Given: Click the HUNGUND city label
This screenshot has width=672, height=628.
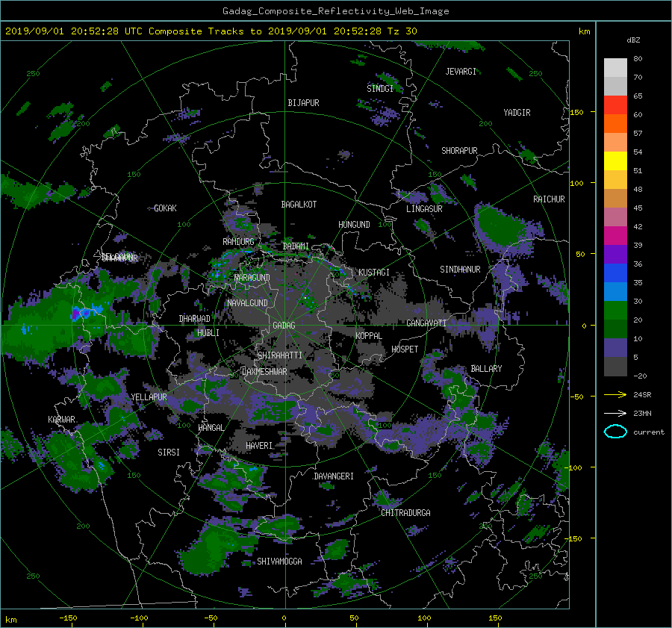Looking at the screenshot, I should (354, 225).
